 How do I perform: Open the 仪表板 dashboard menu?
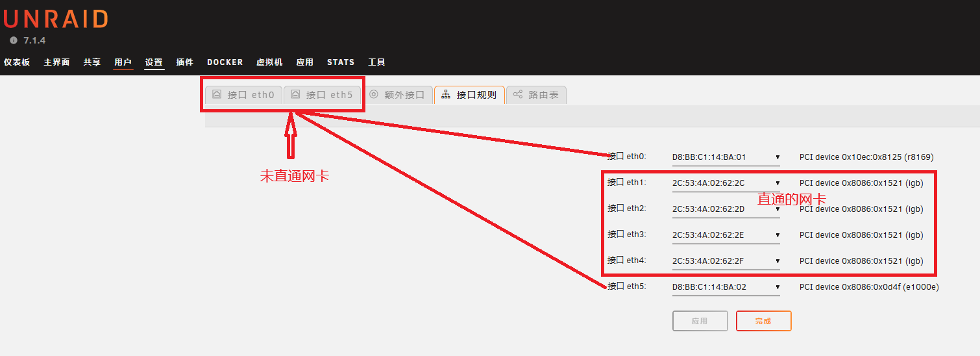(x=17, y=62)
